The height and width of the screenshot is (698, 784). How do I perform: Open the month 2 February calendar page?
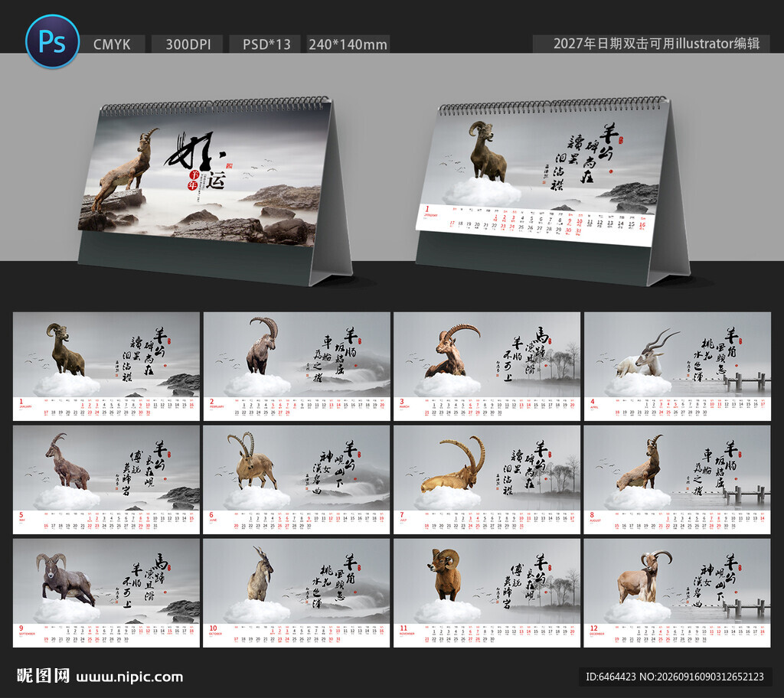click(x=296, y=367)
